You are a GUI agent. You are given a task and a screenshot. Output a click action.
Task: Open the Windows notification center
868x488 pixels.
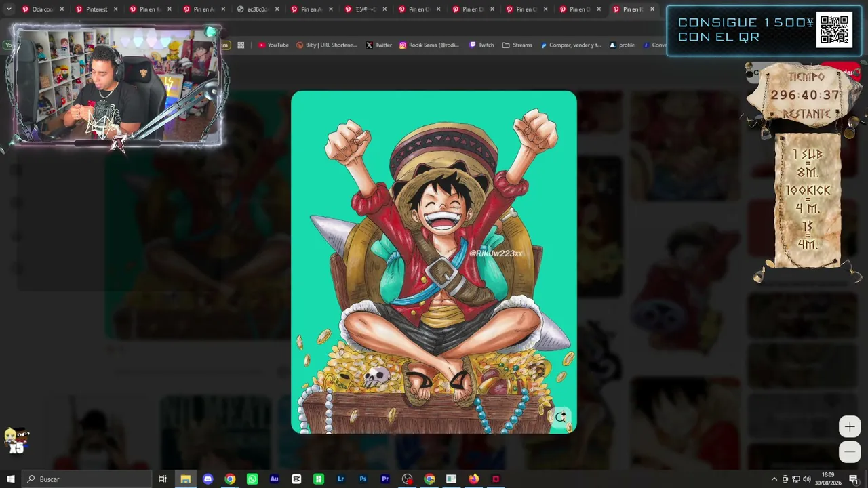pos(854,479)
